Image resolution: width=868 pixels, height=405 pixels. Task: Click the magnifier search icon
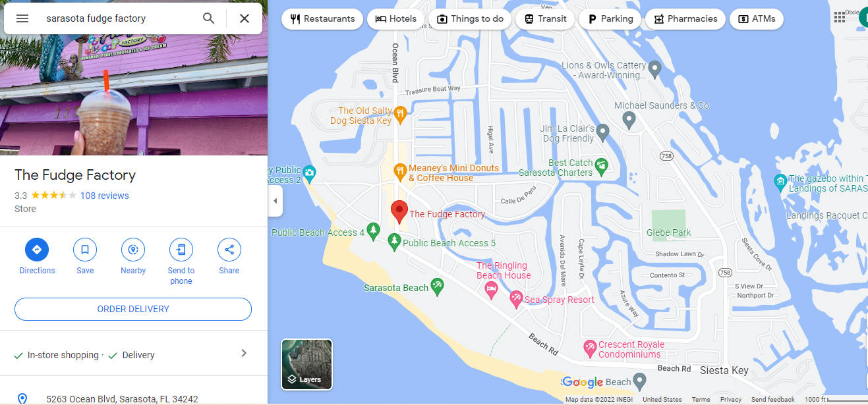208,18
